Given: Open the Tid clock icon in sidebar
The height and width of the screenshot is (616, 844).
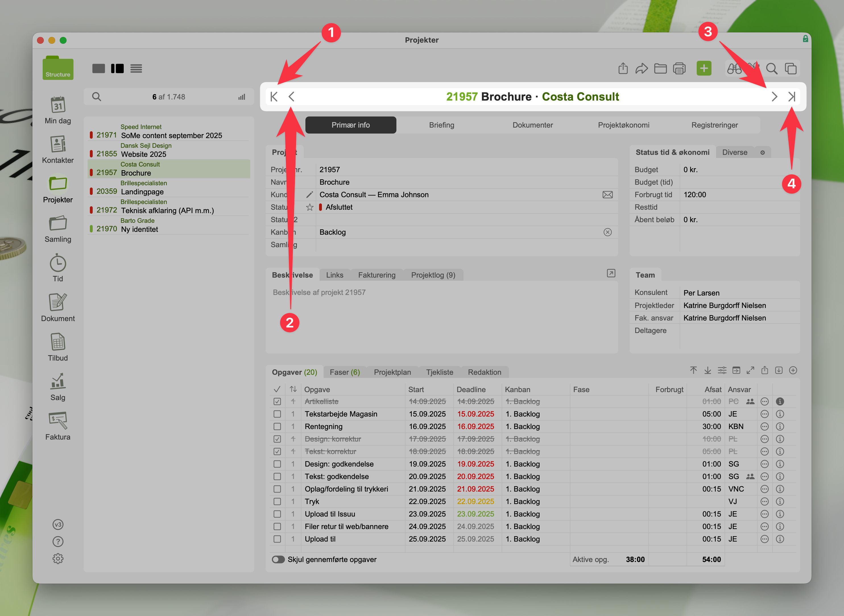Looking at the screenshot, I should pyautogui.click(x=58, y=264).
